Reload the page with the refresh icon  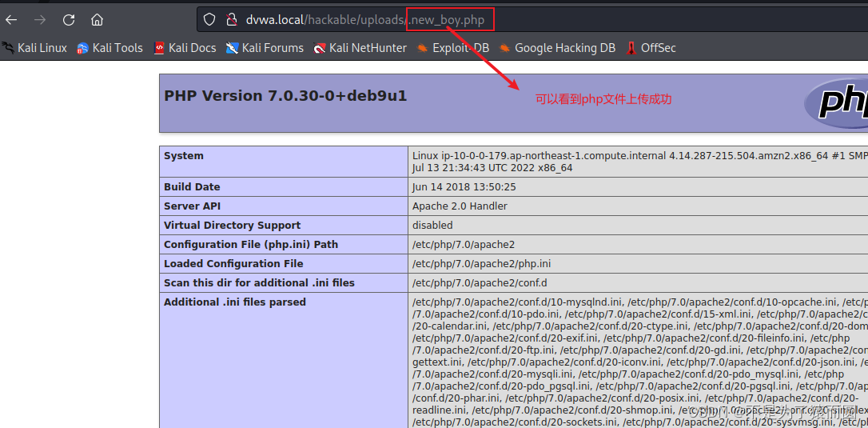click(69, 20)
